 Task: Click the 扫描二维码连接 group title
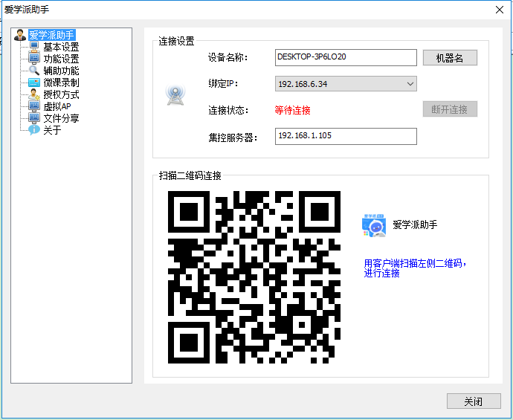coord(190,175)
